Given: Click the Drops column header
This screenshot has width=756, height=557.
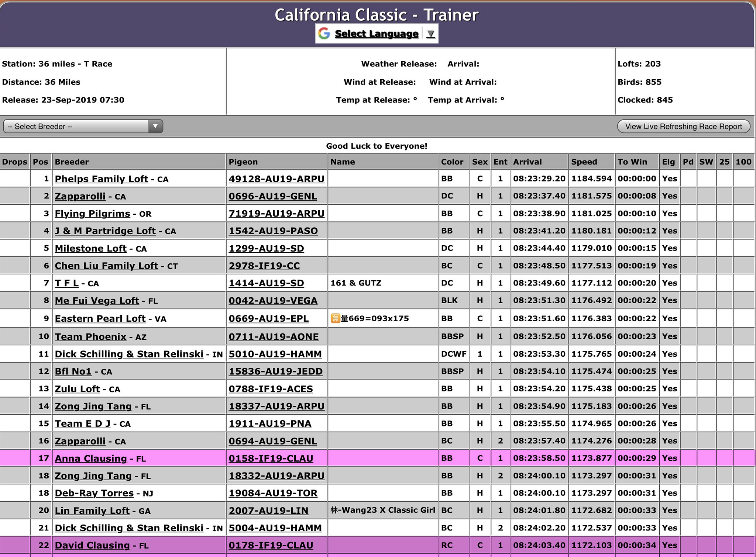Looking at the screenshot, I should (x=14, y=162).
